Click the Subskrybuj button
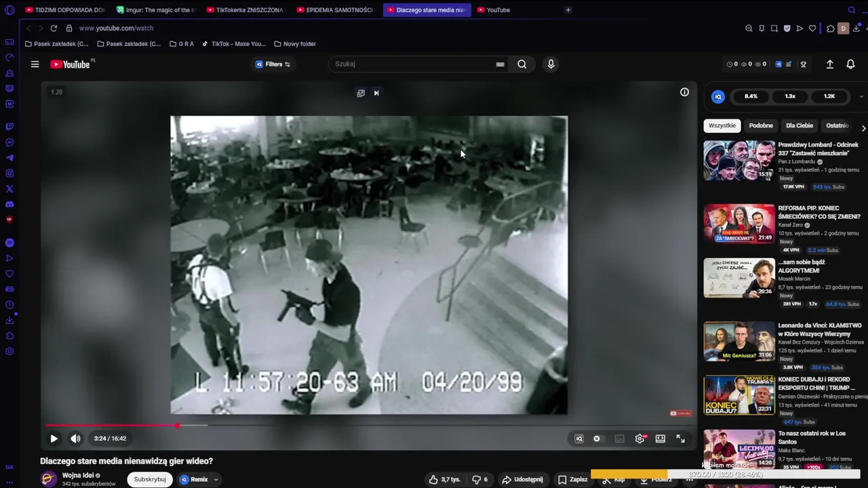This screenshot has height=488, width=868. (x=150, y=479)
